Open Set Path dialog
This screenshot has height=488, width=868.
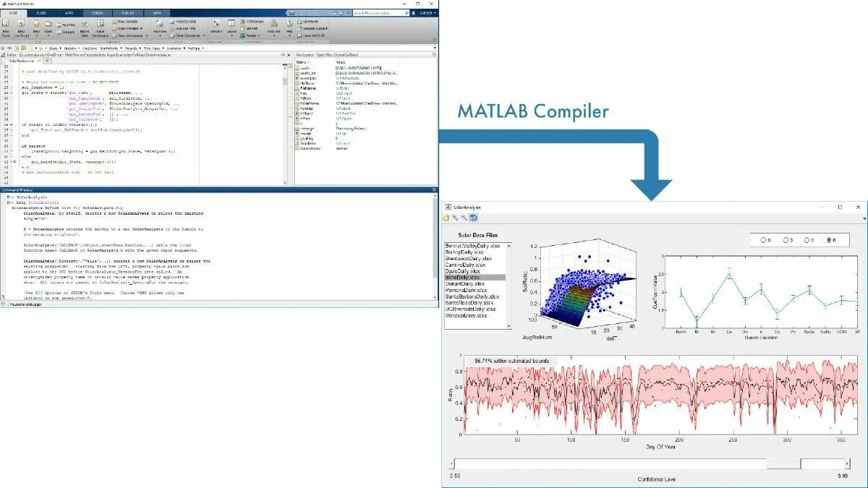coord(250,27)
